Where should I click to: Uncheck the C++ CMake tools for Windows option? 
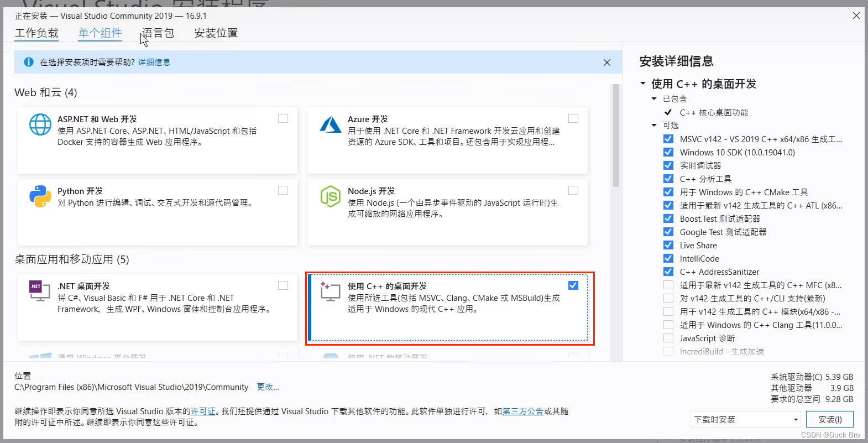[668, 192]
